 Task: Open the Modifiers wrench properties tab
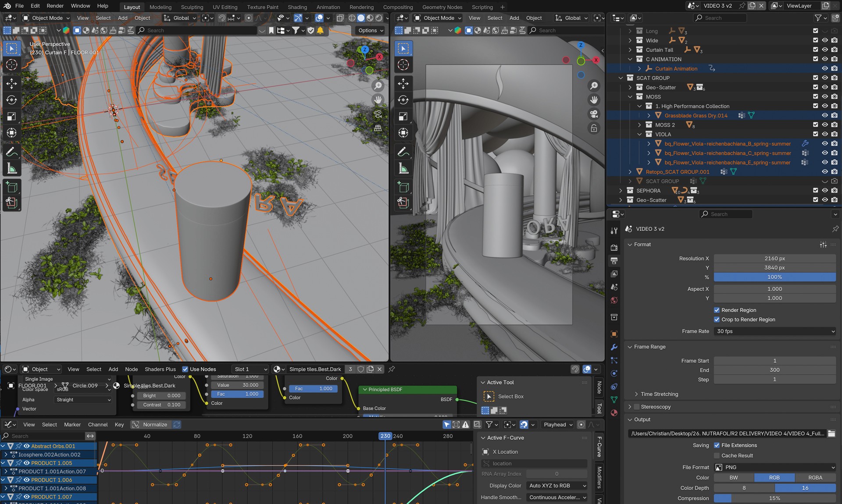[614, 347]
